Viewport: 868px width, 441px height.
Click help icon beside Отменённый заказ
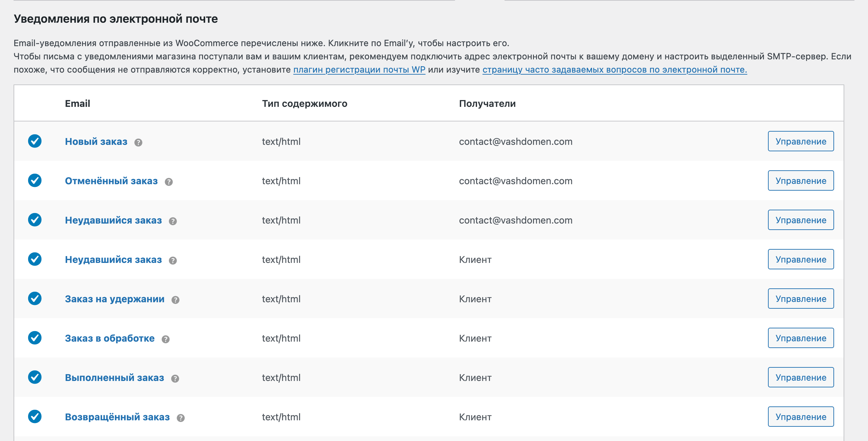tap(169, 182)
